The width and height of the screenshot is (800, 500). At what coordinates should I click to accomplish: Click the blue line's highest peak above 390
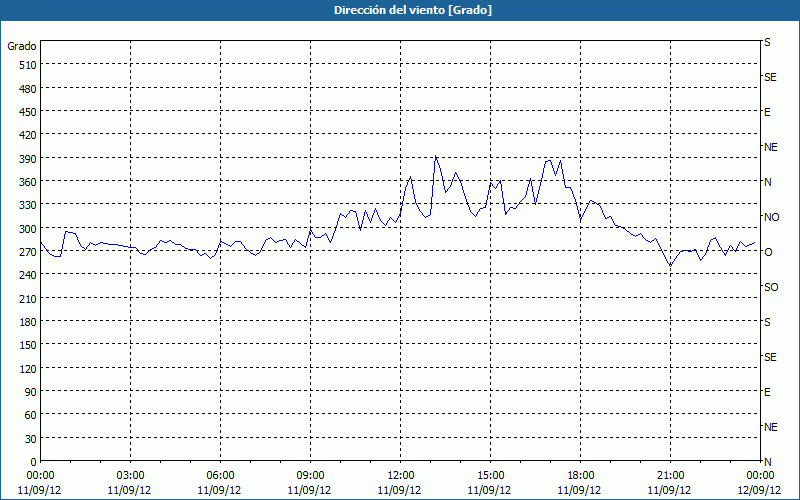435,156
